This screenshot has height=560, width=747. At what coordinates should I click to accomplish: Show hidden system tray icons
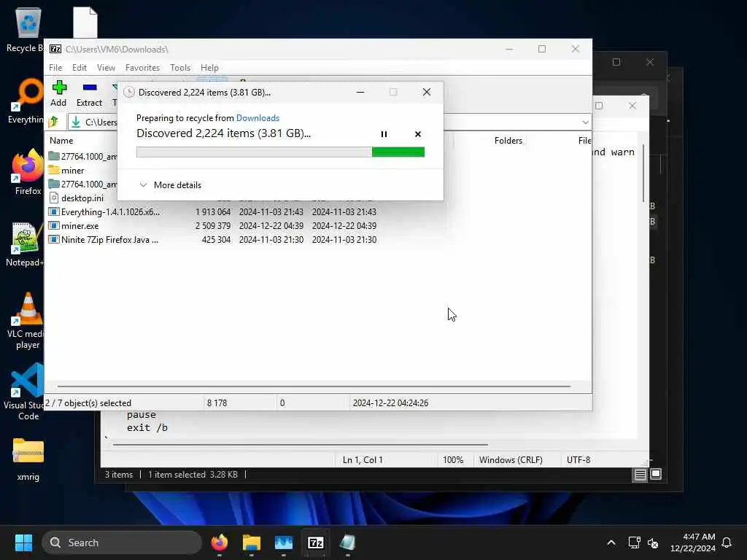point(611,542)
